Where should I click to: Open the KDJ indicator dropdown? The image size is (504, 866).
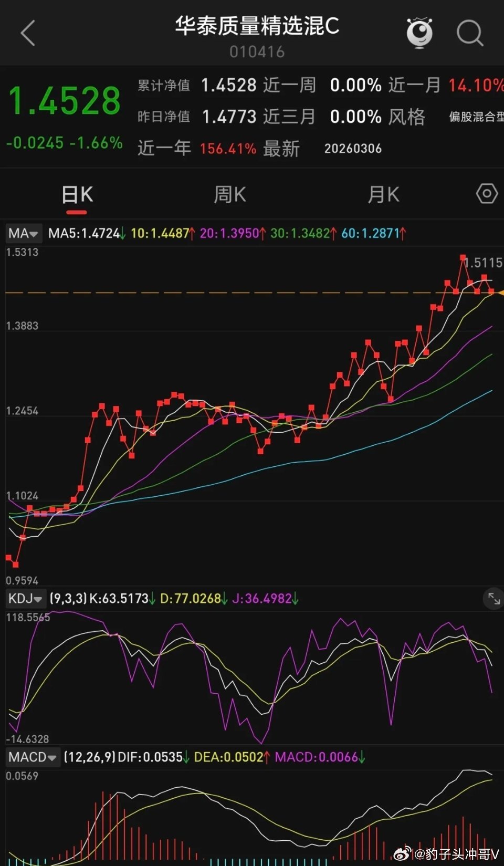pos(25,598)
